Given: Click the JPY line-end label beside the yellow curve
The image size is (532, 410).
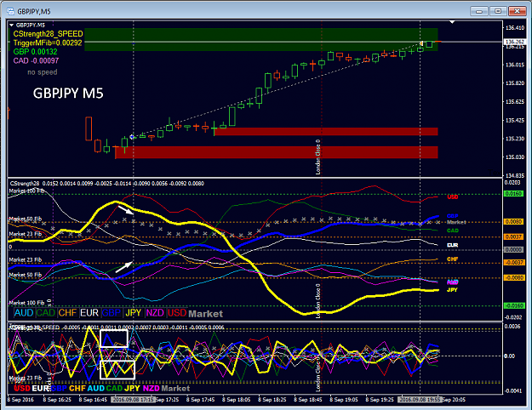Looking at the screenshot, I should coord(452,290).
